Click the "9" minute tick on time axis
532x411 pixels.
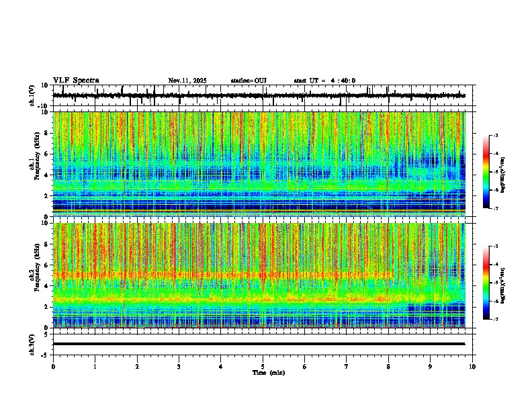430,367
